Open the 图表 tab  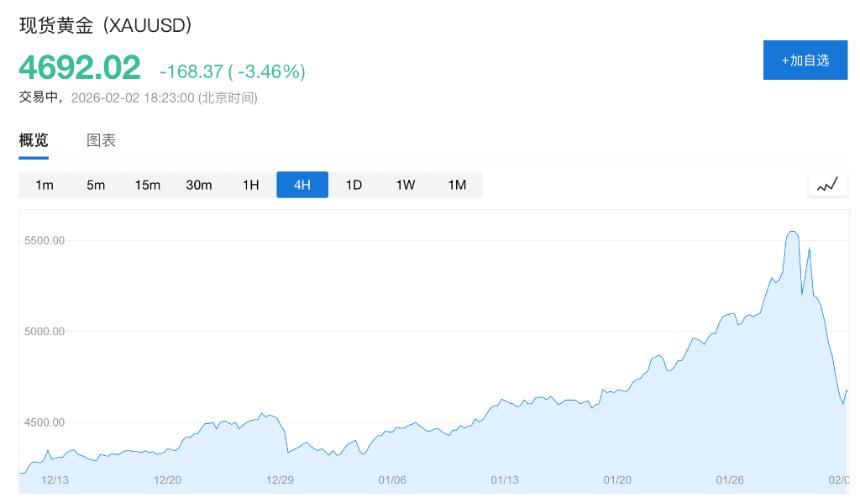tap(101, 140)
